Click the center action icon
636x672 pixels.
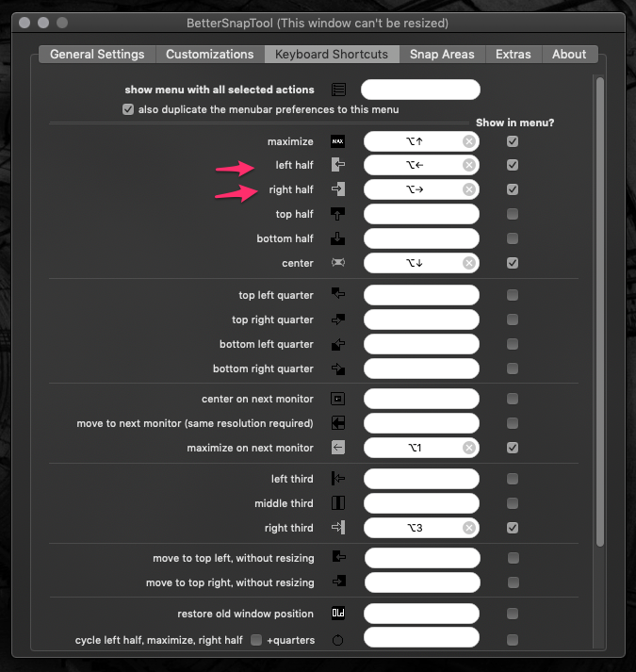click(337, 263)
